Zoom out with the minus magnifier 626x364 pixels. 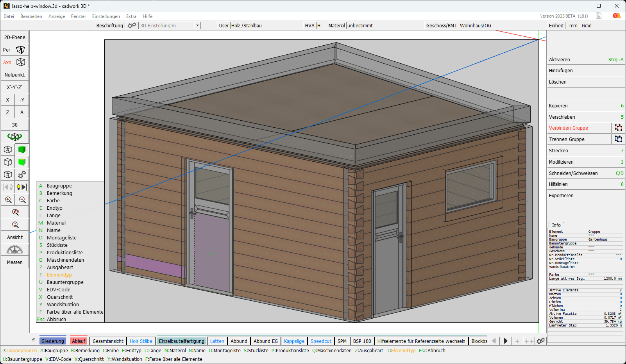pyautogui.click(x=22, y=200)
